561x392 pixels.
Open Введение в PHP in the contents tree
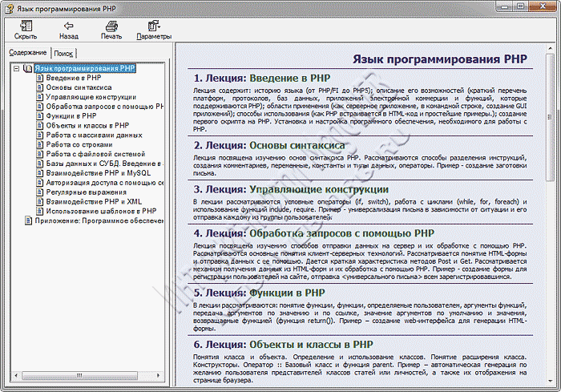pyautogui.click(x=74, y=78)
